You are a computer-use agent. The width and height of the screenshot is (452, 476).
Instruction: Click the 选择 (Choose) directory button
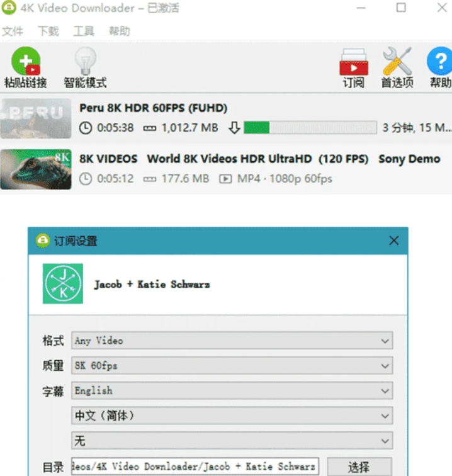(x=359, y=467)
